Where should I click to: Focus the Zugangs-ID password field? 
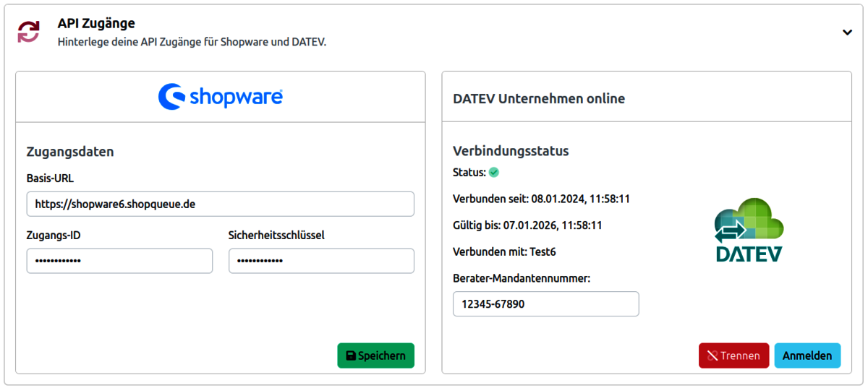tap(119, 261)
